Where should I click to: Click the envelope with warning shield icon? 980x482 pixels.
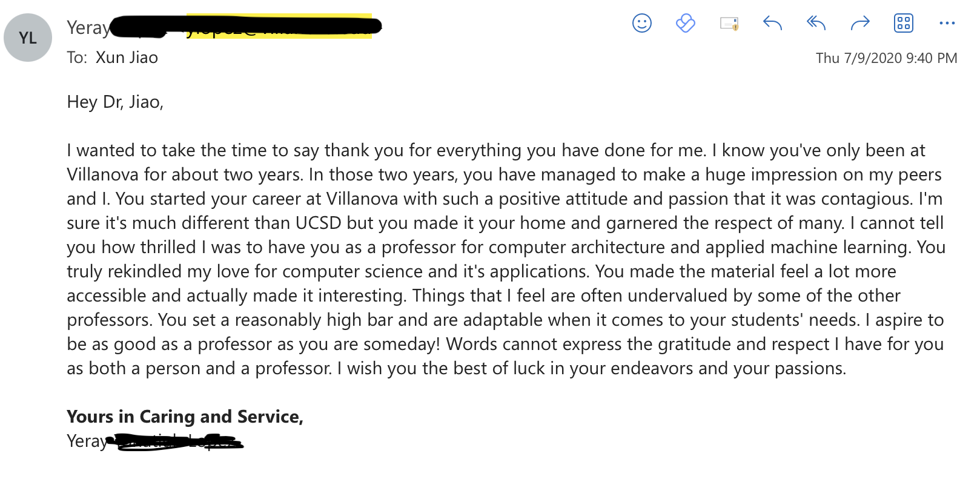[x=729, y=24]
